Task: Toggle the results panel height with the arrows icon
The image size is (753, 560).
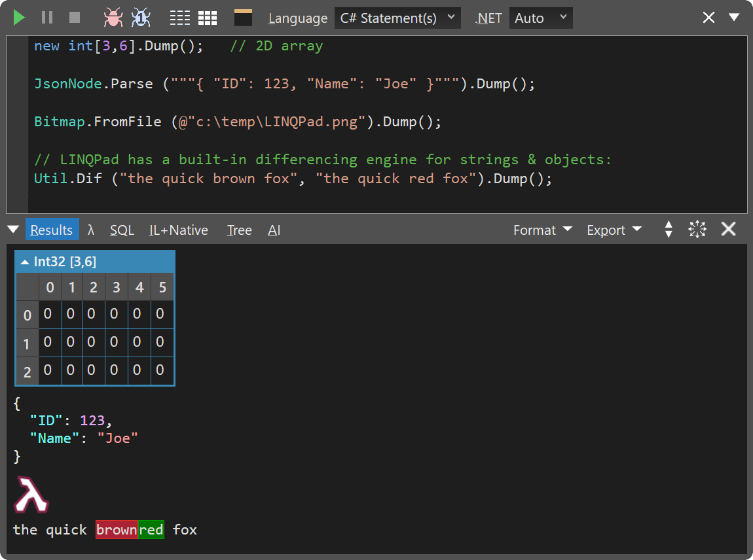Action: (x=668, y=230)
